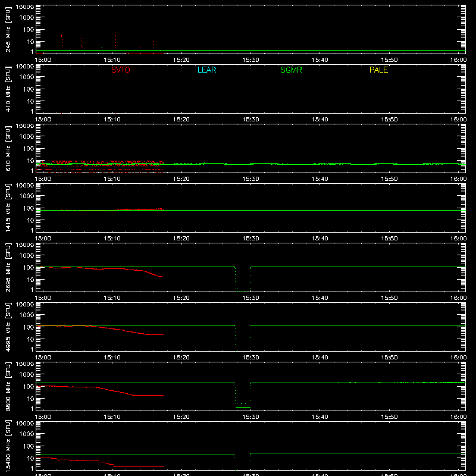Click 15:30 tick label of the 1415 MHz plot
This screenshot has width=476, height=476.
point(250,239)
